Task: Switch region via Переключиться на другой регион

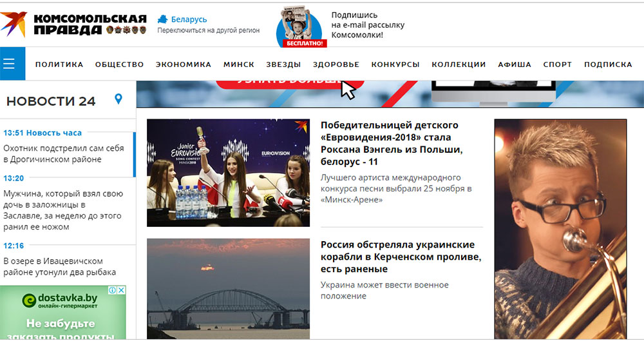Action: pyautogui.click(x=208, y=30)
